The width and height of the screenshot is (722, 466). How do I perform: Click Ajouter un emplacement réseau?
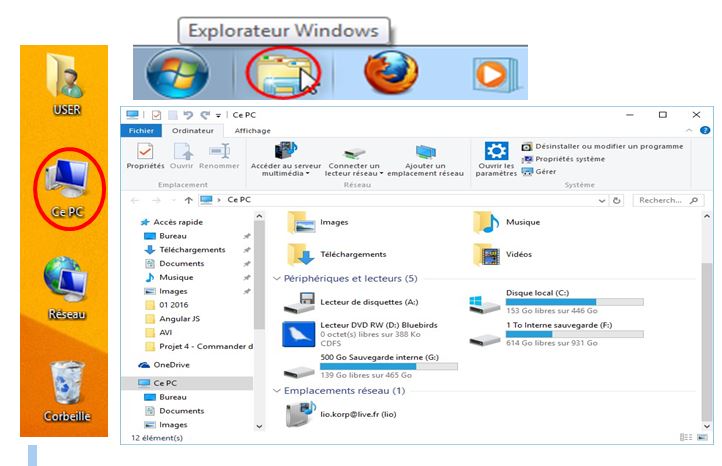coord(425,160)
